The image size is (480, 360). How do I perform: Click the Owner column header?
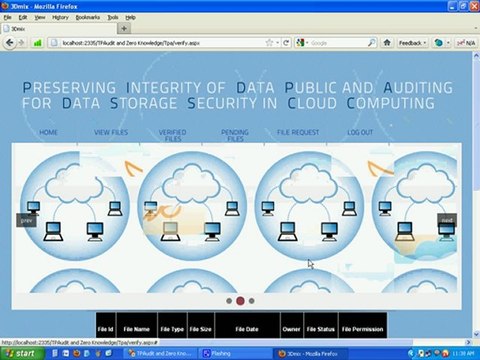tap(292, 325)
